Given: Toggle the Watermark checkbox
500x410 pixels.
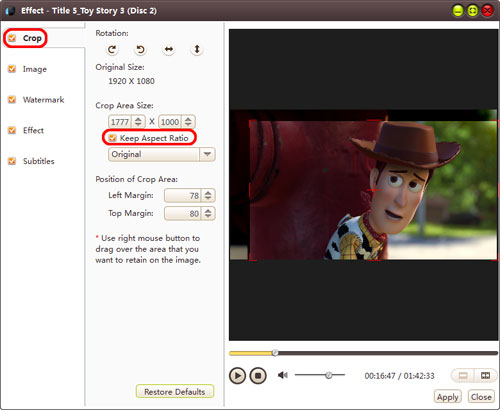Looking at the screenshot, I should [x=12, y=99].
